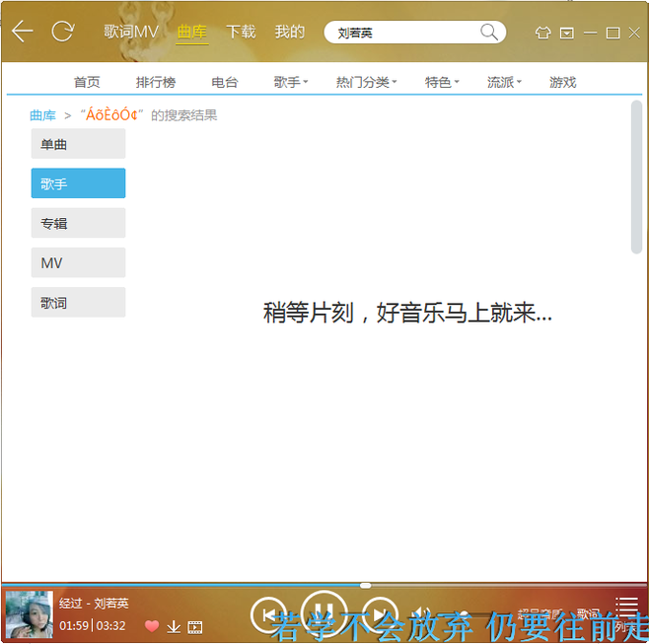The image size is (649, 644).
Task: Open the 首页 navigation item
Action: tap(87, 82)
